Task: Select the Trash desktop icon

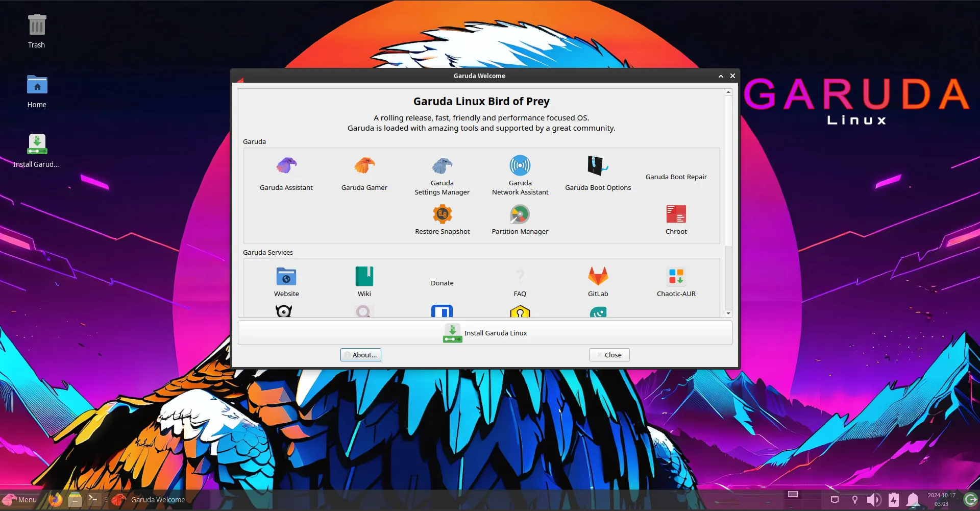Action: click(x=37, y=31)
